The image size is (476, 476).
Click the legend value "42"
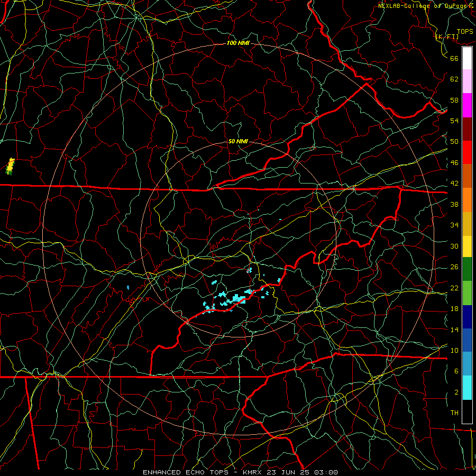point(454,184)
